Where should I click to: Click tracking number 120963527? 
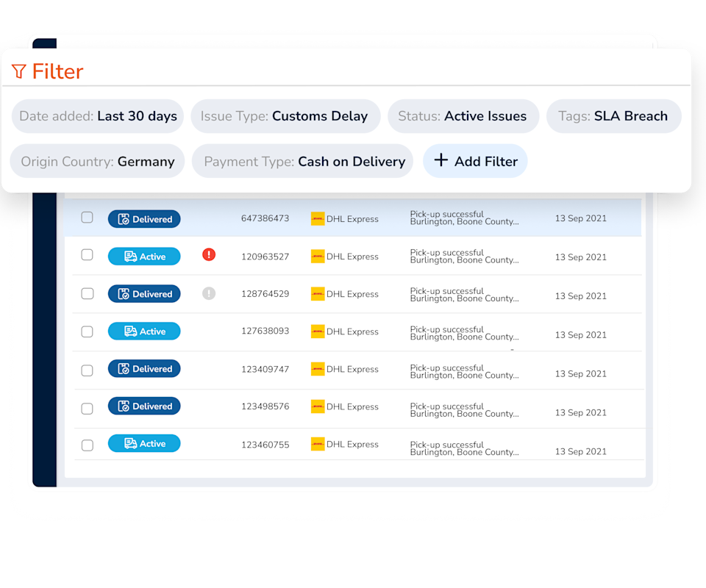[265, 257]
